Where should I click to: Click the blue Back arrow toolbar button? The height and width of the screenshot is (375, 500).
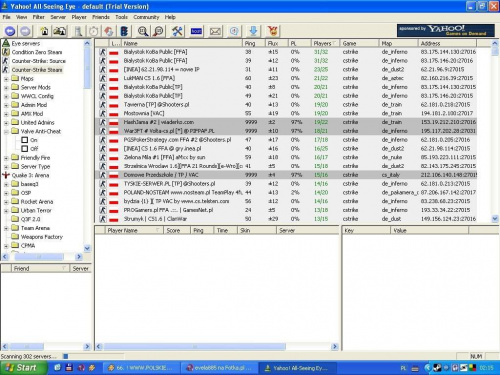click(10, 31)
